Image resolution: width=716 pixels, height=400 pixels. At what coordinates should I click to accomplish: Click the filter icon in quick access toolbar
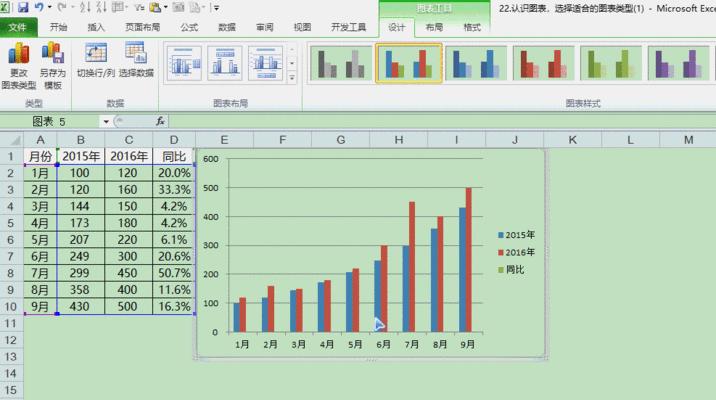point(139,7)
